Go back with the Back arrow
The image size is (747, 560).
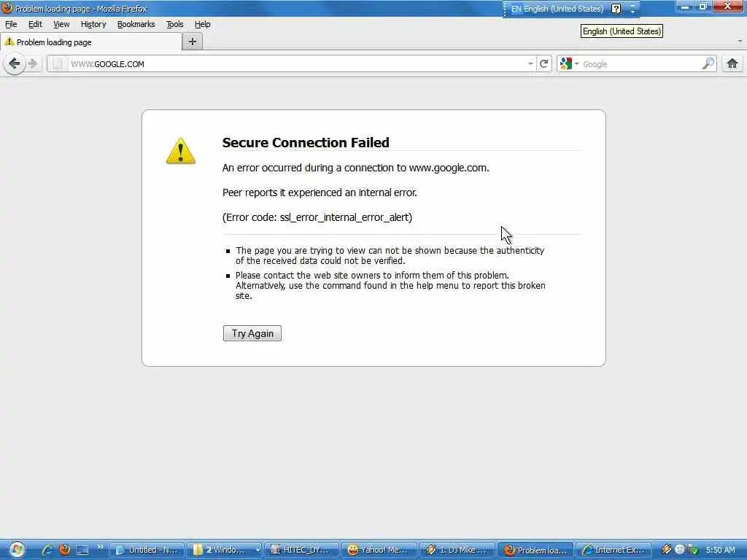pos(15,63)
